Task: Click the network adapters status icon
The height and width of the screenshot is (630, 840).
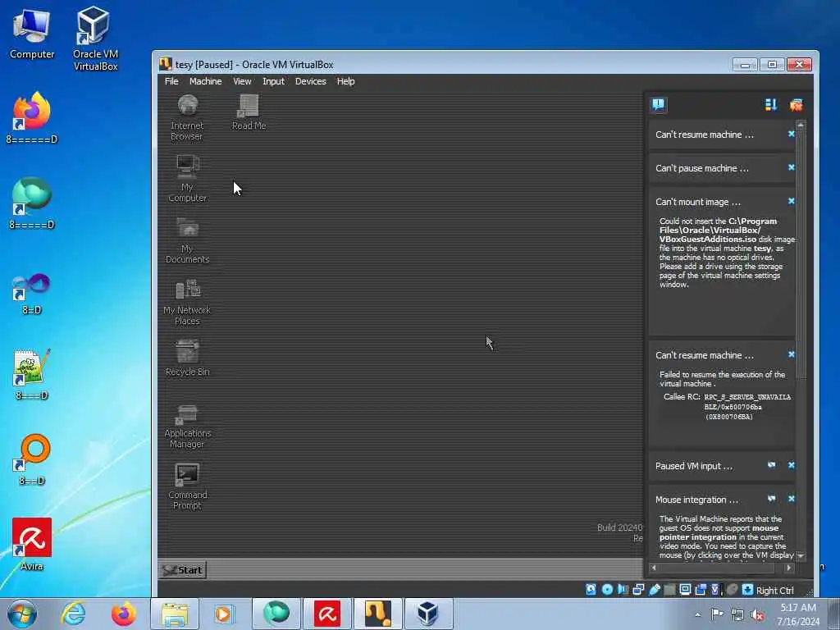Action: click(638, 590)
